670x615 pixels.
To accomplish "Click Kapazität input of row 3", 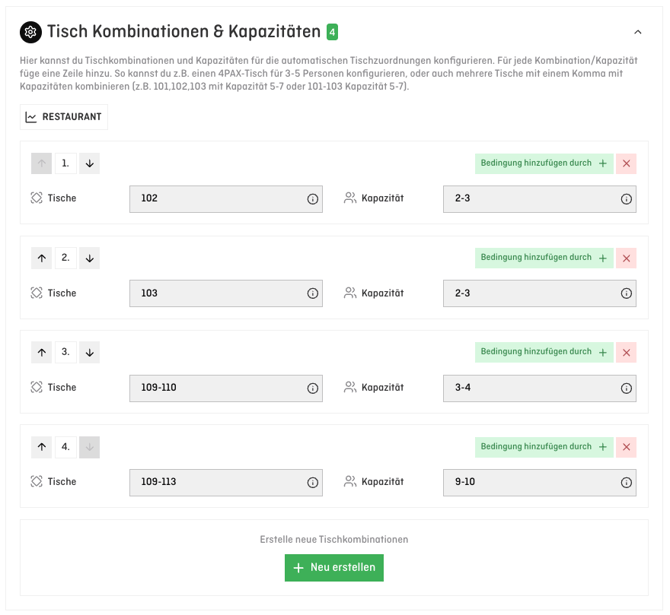I will click(532, 388).
